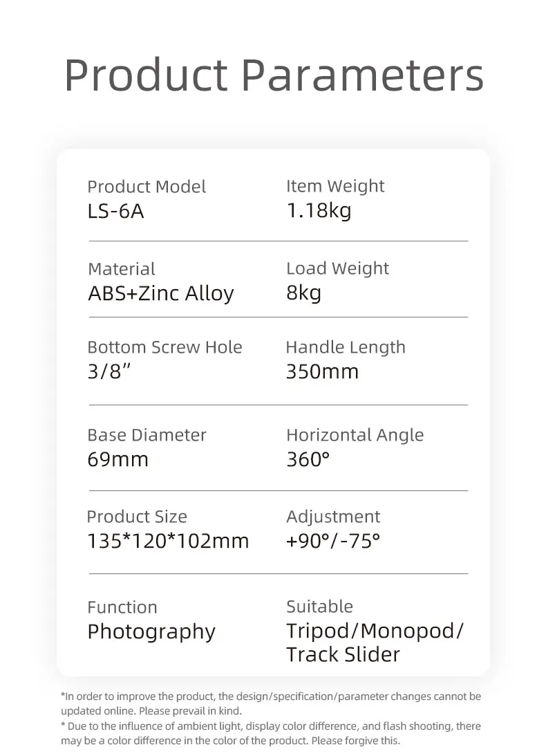Select the 135*120*102mm product size text

point(168,541)
